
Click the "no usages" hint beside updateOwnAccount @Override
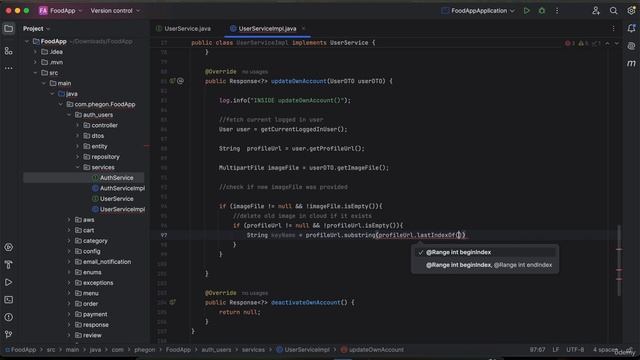255,72
